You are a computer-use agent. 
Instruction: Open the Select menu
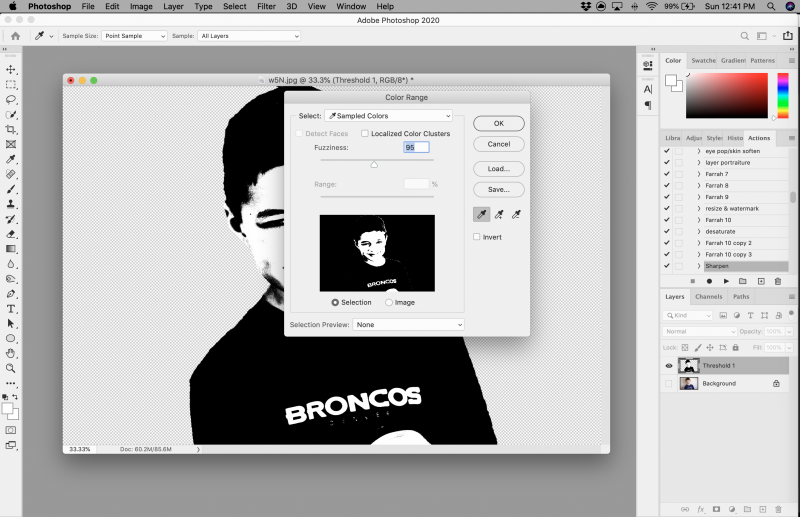pyautogui.click(x=235, y=6)
